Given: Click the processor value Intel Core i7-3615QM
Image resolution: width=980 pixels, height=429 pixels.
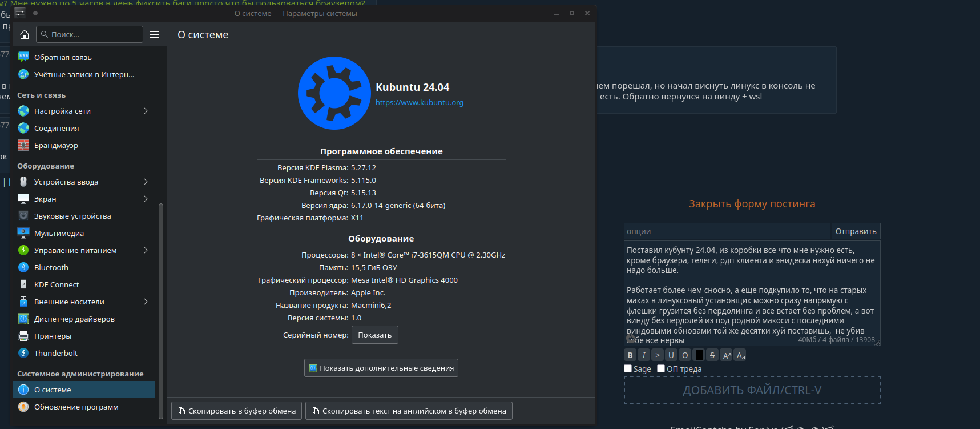Looking at the screenshot, I should [428, 255].
